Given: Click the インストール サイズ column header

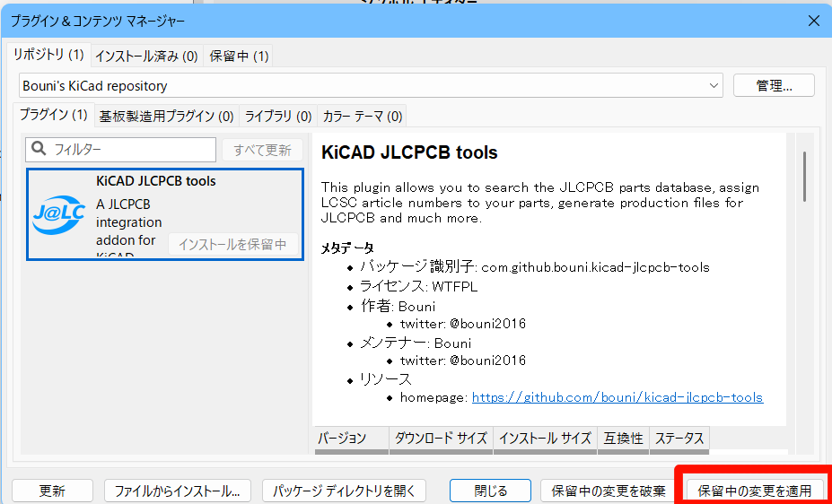Looking at the screenshot, I should coord(546,439).
